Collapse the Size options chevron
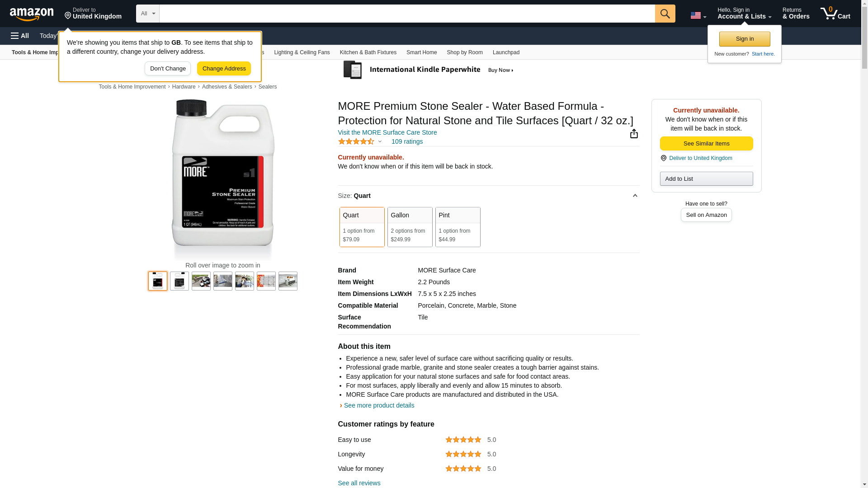868x488 pixels. click(635, 196)
